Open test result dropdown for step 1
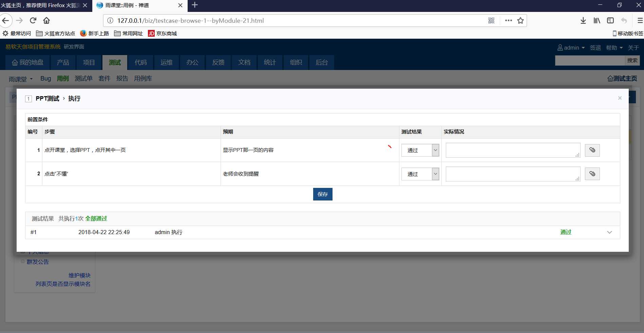The image size is (644, 333). [420, 150]
